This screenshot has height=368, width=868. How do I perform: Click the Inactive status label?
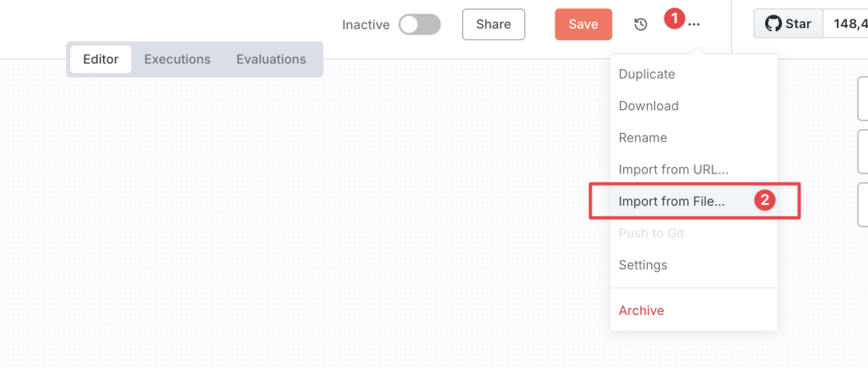pyautogui.click(x=366, y=25)
